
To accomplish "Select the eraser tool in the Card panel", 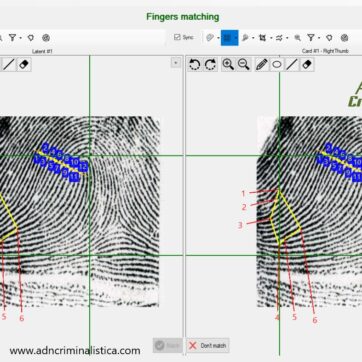I will click(x=307, y=65).
